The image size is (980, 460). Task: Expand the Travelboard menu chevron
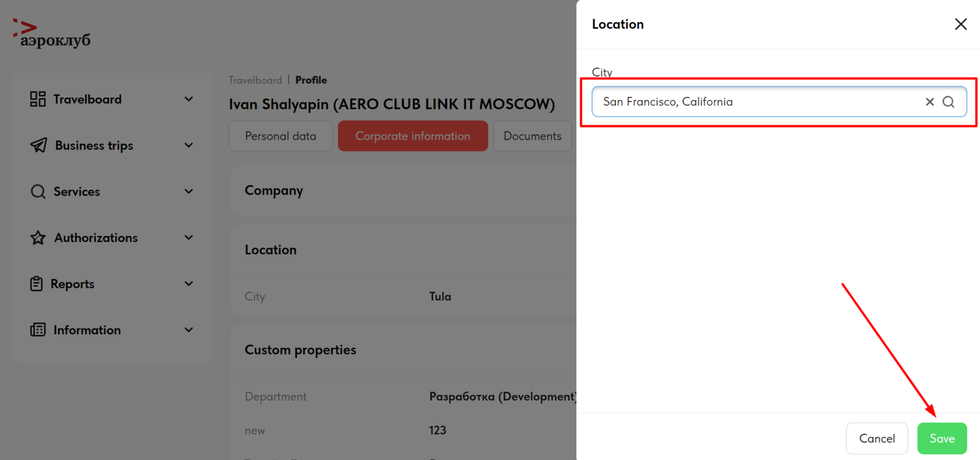pyautogui.click(x=188, y=99)
